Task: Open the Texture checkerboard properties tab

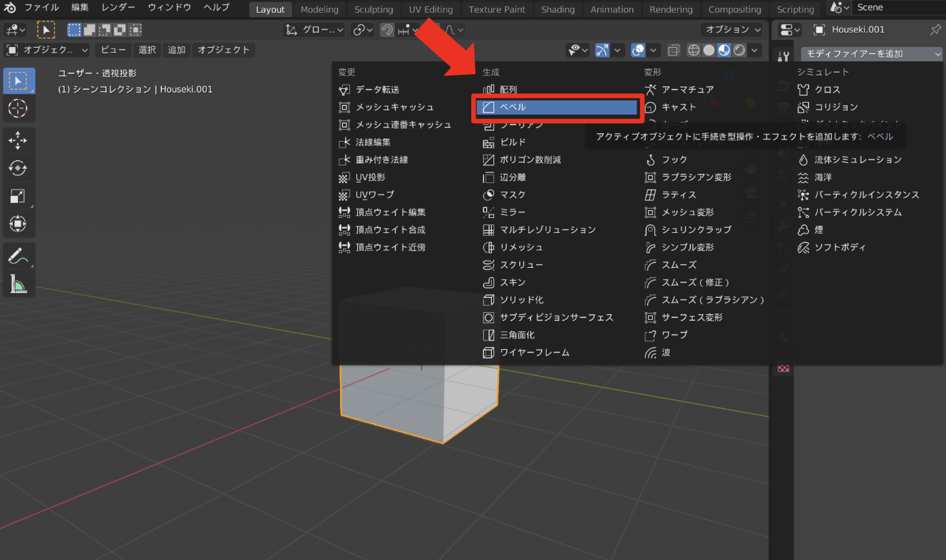Action: click(x=783, y=368)
